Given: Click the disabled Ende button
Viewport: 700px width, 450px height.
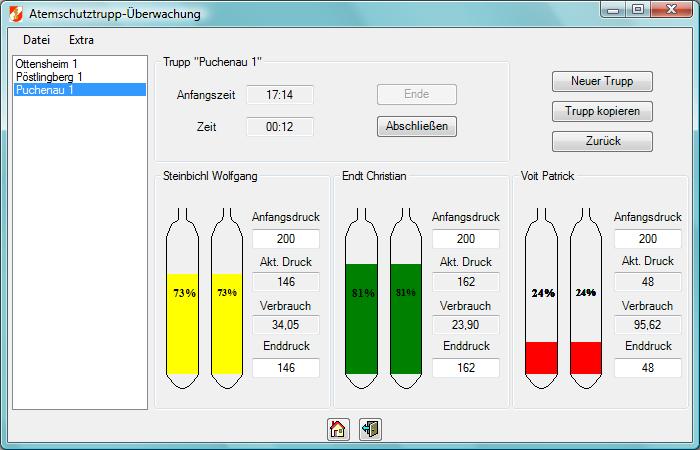Looking at the screenshot, I should pyautogui.click(x=417, y=94).
